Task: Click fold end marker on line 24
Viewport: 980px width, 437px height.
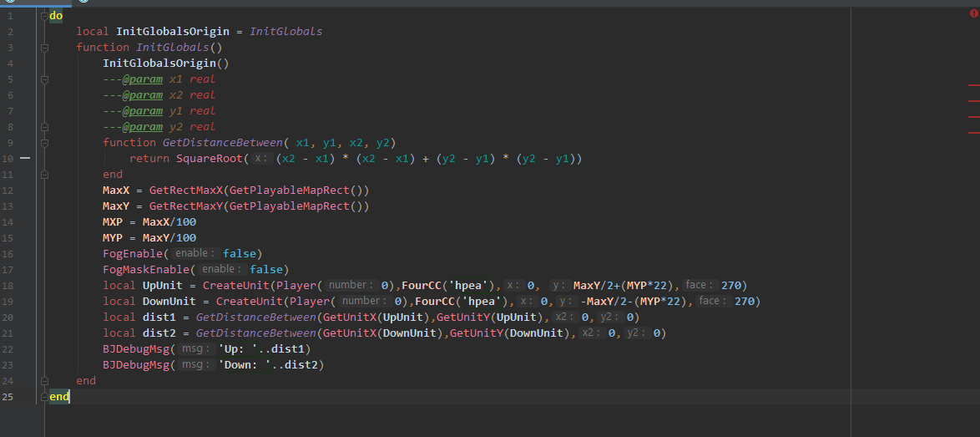Action: tap(44, 381)
